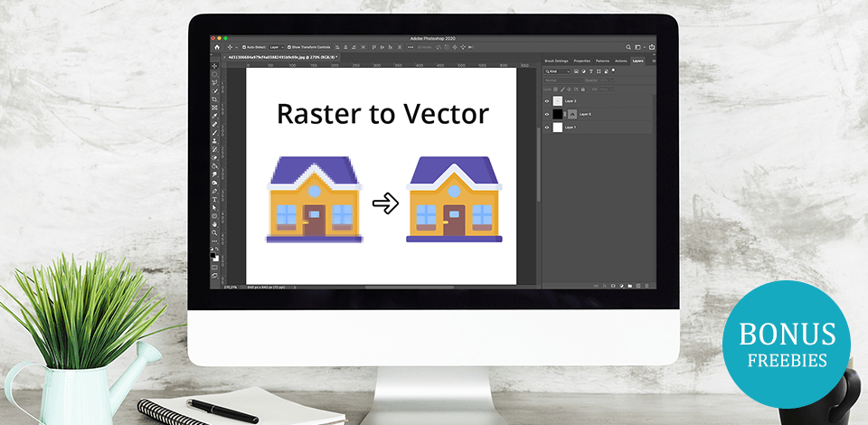Select the Crop tool
868x425 pixels.
click(215, 99)
